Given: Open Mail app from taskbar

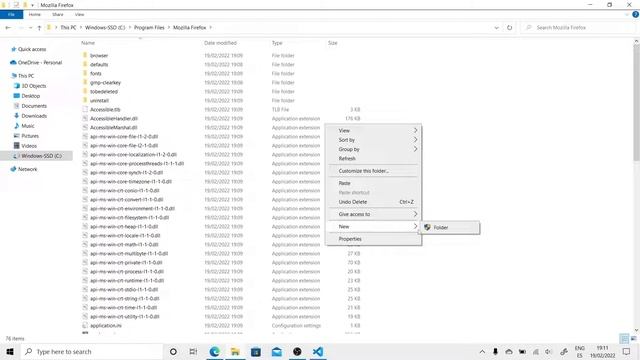Looking at the screenshot, I should coord(276,351).
